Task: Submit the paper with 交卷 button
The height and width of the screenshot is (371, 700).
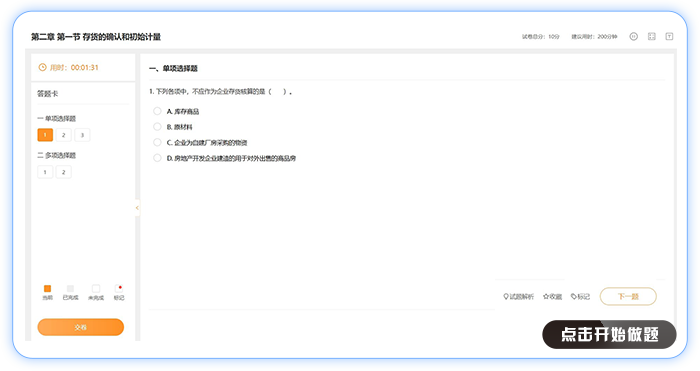Action: pyautogui.click(x=81, y=327)
